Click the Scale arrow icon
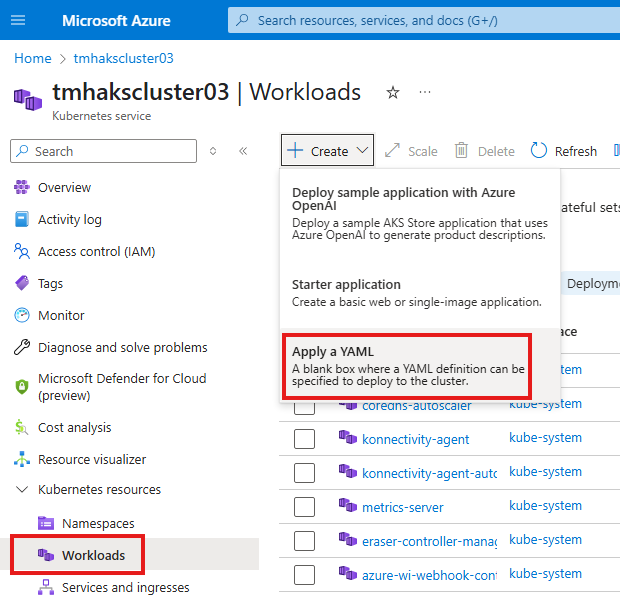 tap(392, 150)
